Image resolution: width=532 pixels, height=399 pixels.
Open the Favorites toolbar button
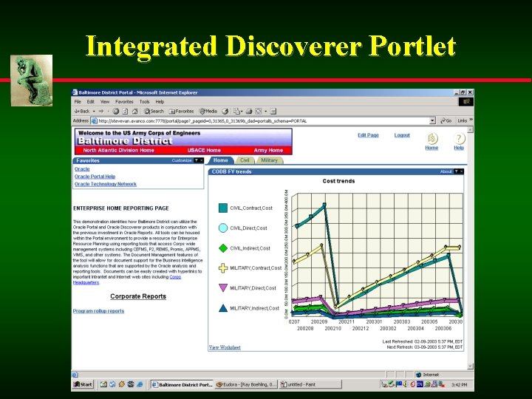pyautogui.click(x=181, y=112)
